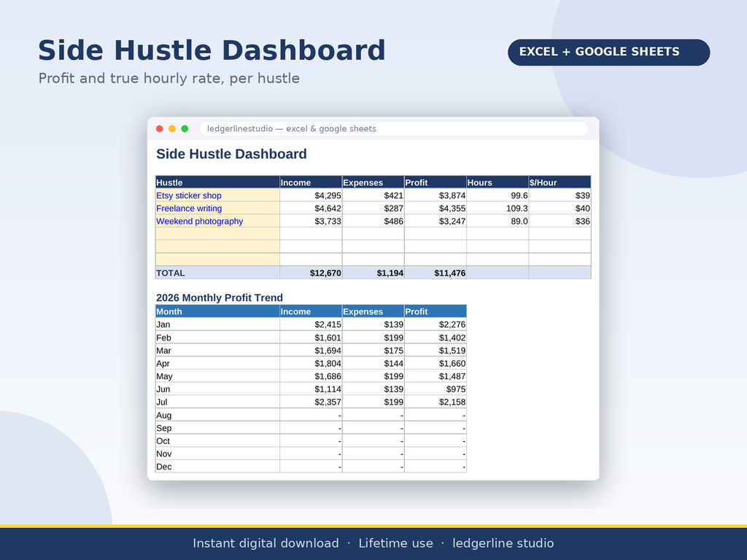Click the red close dot in mockup window
Viewport: 747px width, 560px height.
click(x=160, y=128)
